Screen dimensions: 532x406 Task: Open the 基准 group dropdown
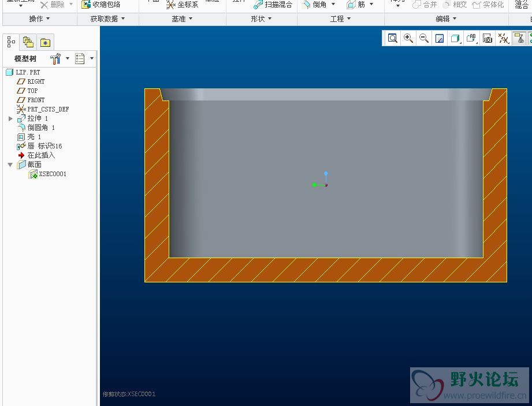click(182, 19)
